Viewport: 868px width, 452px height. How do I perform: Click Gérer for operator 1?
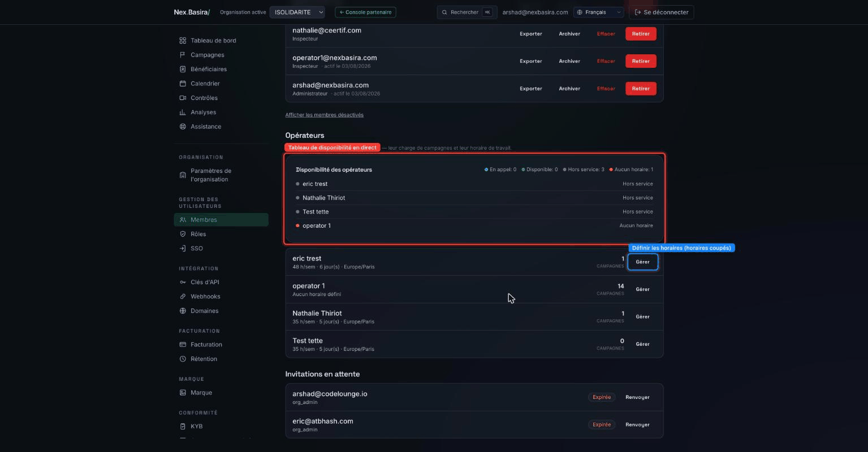click(x=642, y=289)
